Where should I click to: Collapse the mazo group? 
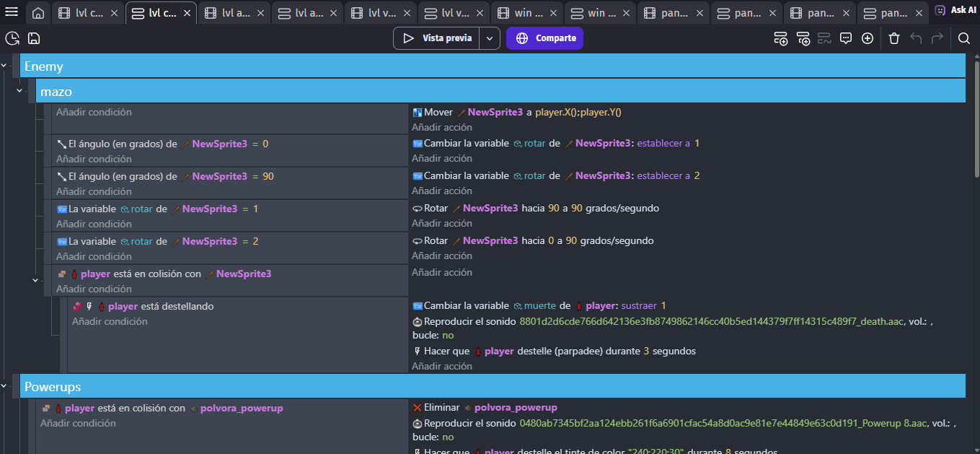pyautogui.click(x=20, y=92)
